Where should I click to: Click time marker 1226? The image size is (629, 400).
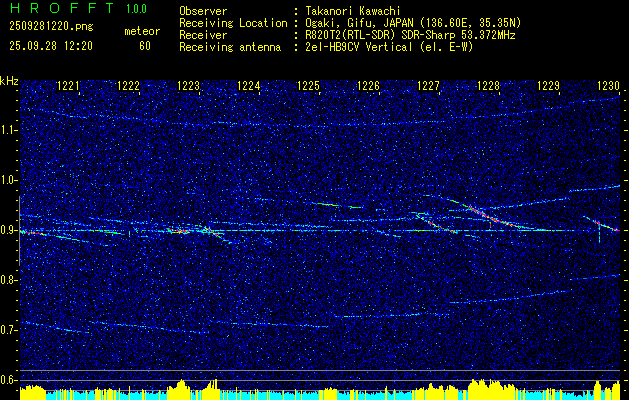tap(368, 85)
